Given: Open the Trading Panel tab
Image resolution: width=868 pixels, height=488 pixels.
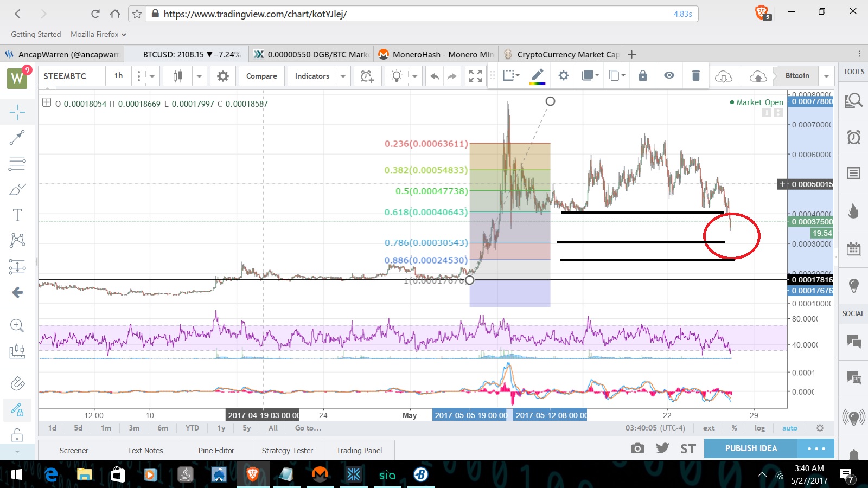Looking at the screenshot, I should [359, 451].
